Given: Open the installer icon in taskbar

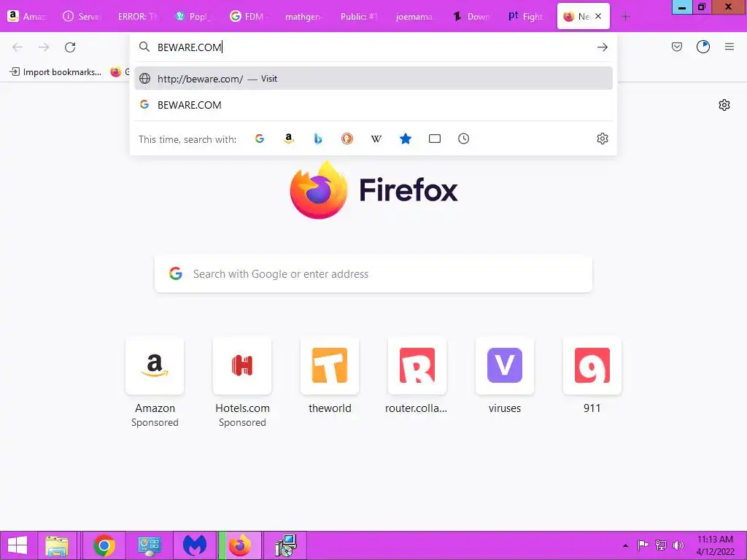Looking at the screenshot, I should [x=286, y=545].
